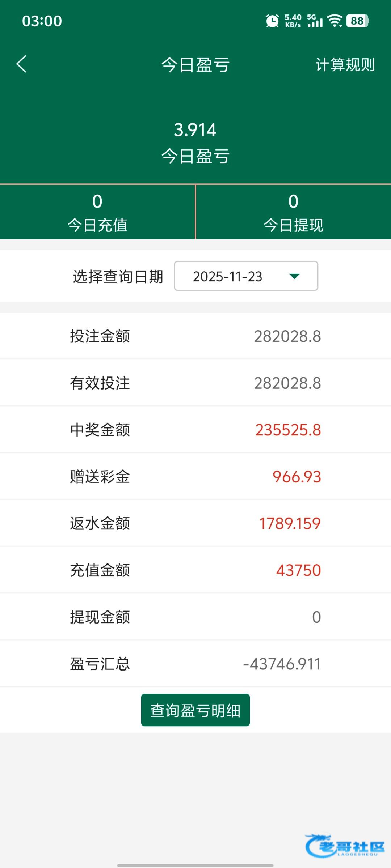Tap the 5G signal strength icon
Viewport: 391px width, 868px height.
pos(315,21)
